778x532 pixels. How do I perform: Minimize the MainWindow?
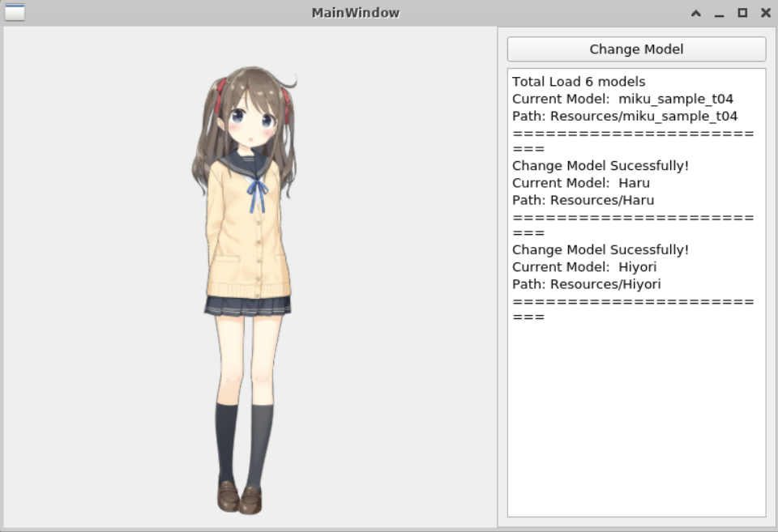[x=719, y=14]
